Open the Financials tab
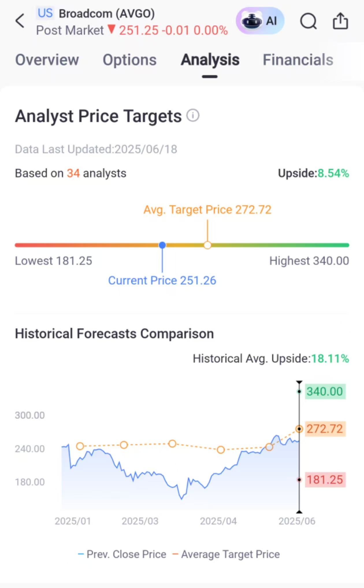The height and width of the screenshot is (588, 364). point(298,60)
